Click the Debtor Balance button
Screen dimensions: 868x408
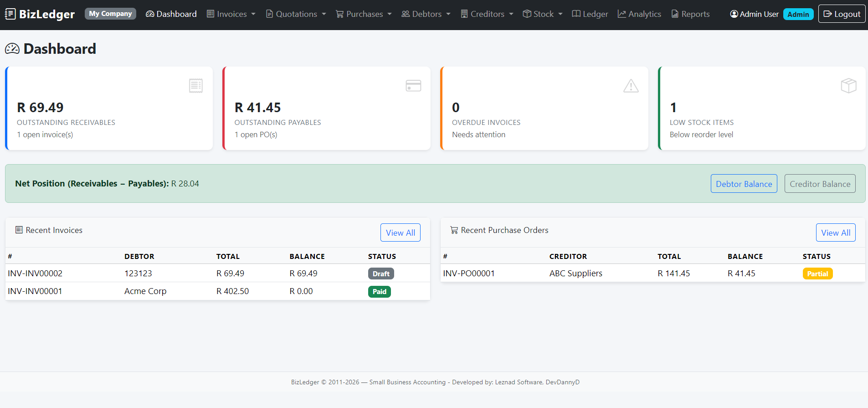point(744,184)
